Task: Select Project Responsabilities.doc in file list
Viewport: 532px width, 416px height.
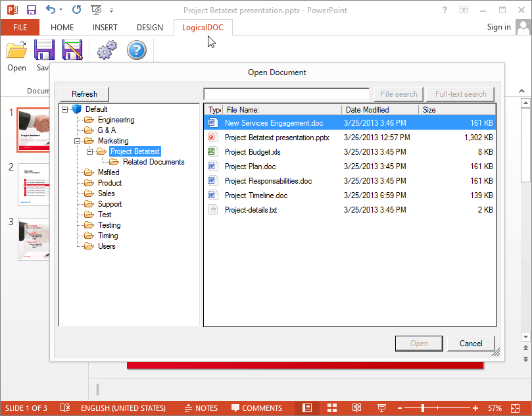Action: (x=350, y=180)
